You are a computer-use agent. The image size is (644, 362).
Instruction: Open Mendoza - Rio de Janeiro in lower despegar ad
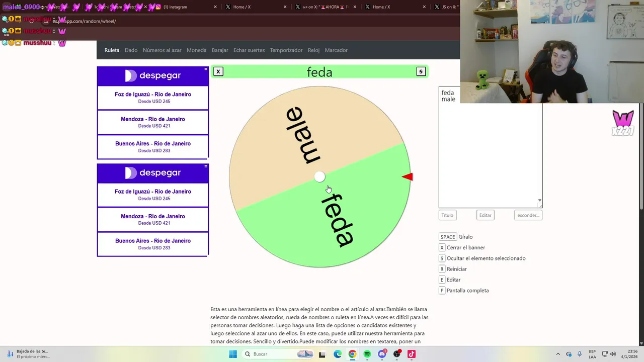click(x=152, y=219)
